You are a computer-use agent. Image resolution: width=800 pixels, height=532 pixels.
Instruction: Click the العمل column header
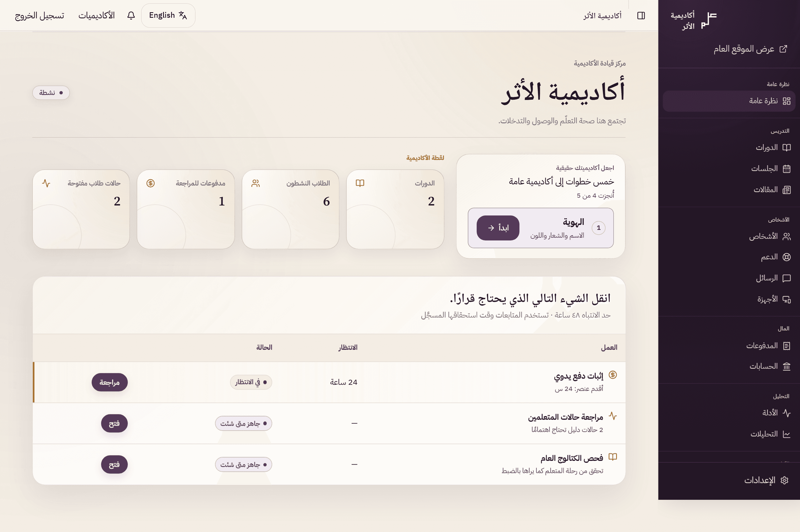click(609, 347)
